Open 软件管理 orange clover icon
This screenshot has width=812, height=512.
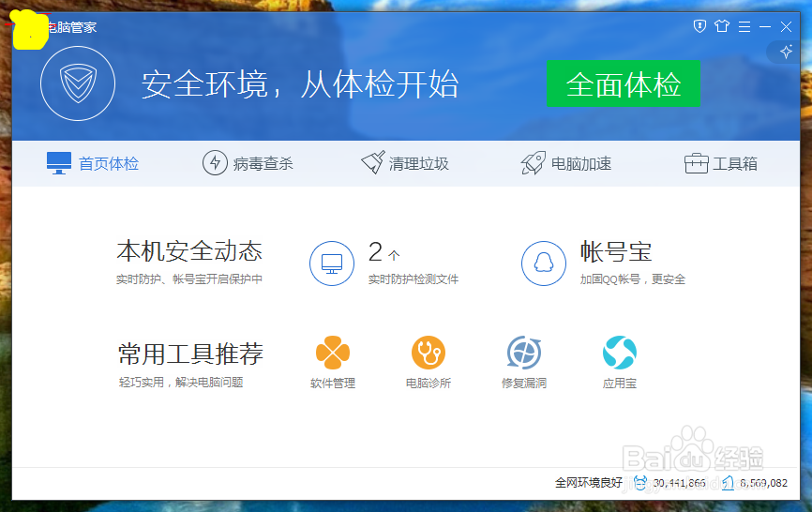[x=333, y=353]
